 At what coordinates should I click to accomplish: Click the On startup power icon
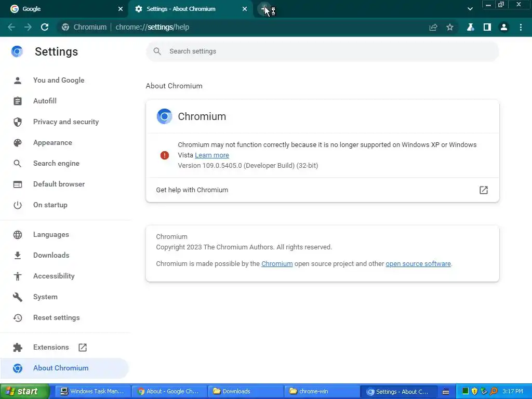click(18, 205)
